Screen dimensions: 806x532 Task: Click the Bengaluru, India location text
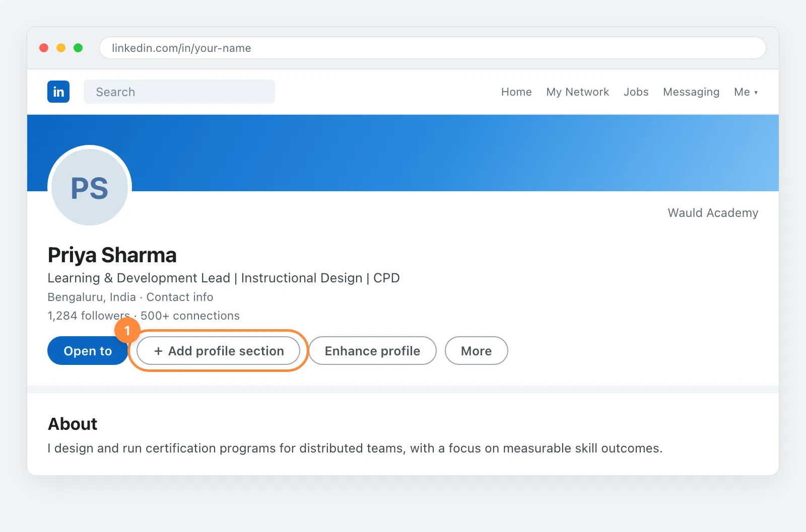92,297
